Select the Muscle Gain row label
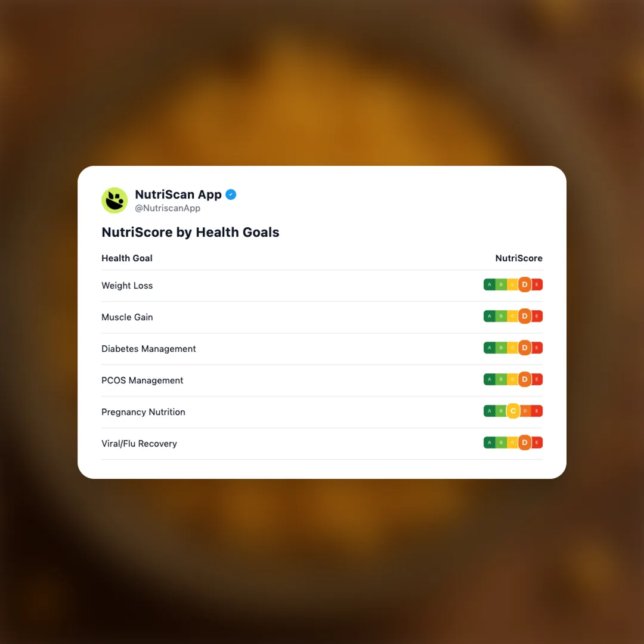This screenshot has width=644, height=644. click(x=127, y=317)
